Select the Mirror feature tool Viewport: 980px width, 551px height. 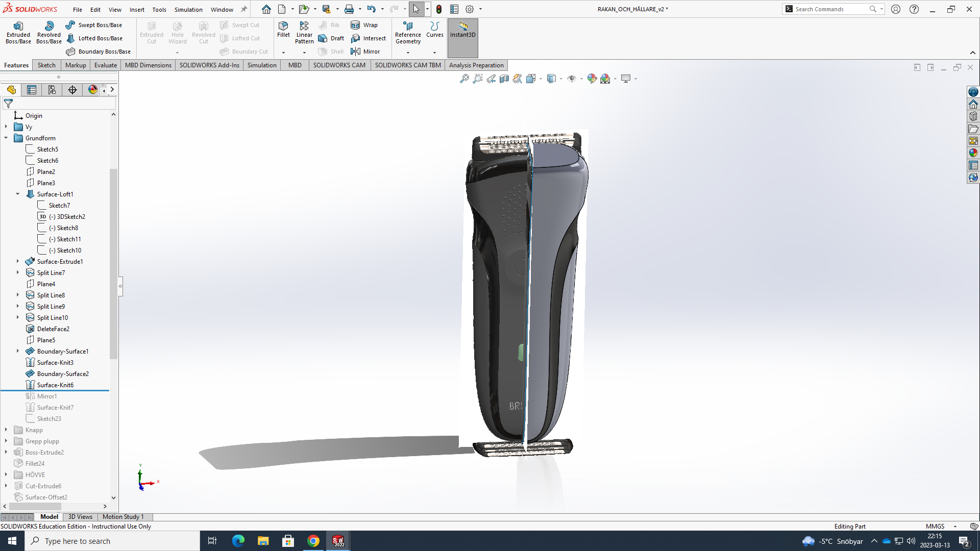(x=365, y=52)
